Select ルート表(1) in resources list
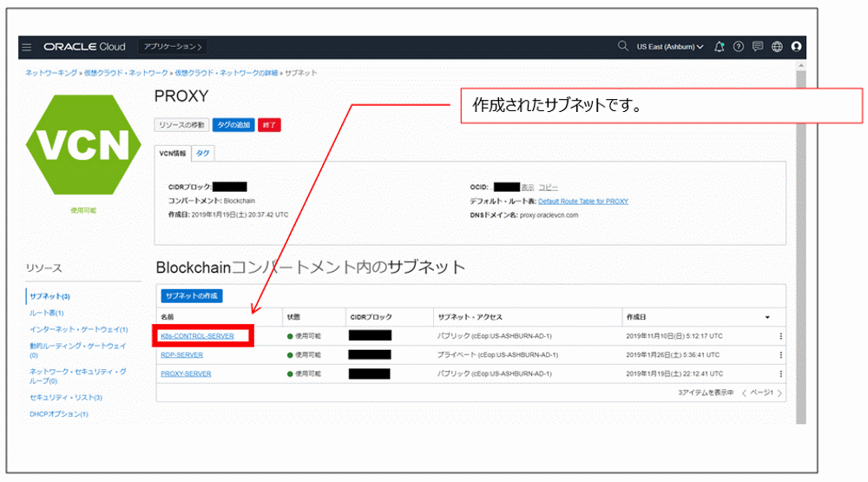 tap(47, 313)
